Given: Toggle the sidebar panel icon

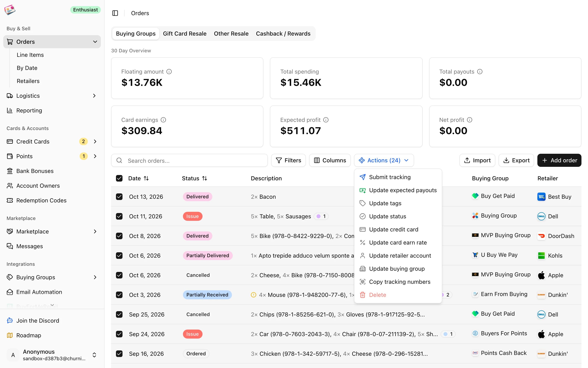Looking at the screenshot, I should click(x=115, y=13).
